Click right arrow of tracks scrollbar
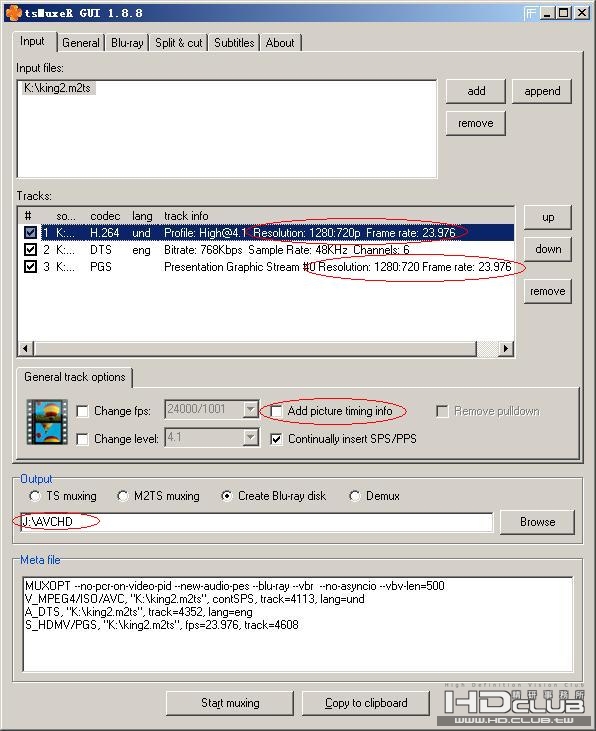The width and height of the screenshot is (596, 731). pos(506,348)
